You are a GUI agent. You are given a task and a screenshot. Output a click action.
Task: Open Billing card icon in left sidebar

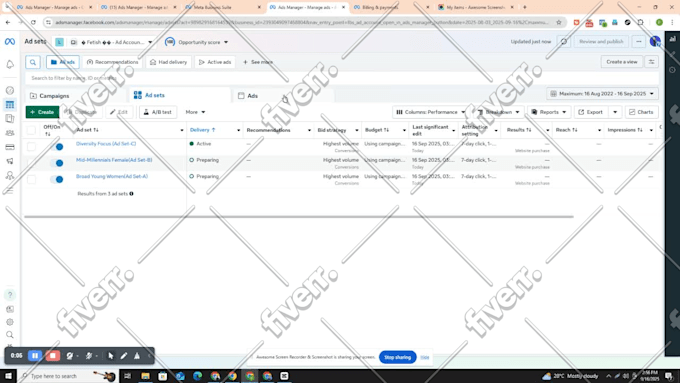(10, 147)
